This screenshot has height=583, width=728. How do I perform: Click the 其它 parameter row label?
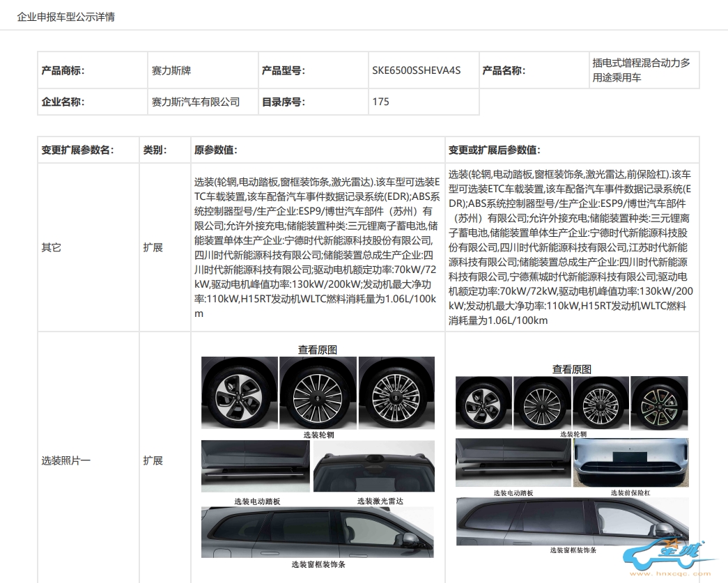click(x=51, y=247)
